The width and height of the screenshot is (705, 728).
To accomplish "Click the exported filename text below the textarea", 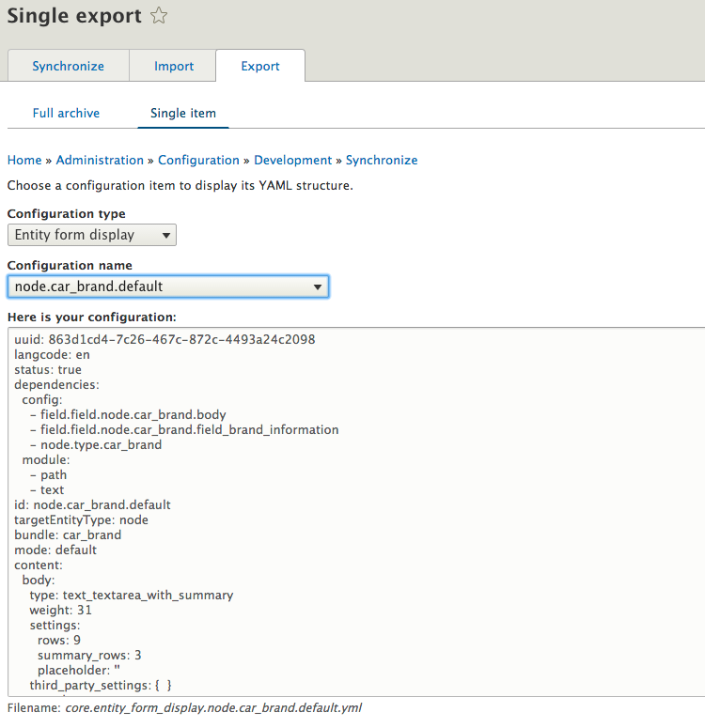I will 212,707.
